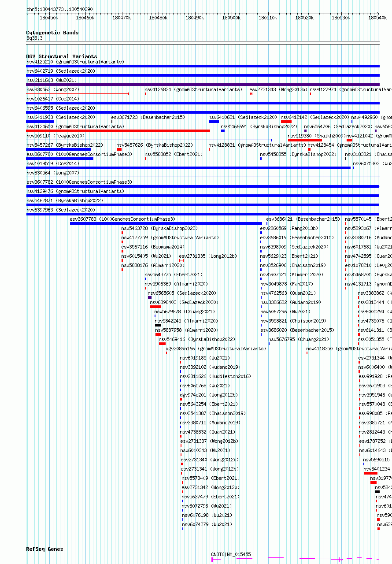Select variant nsv3045878 (Fan2017)
Screen dimensions: 392x564
point(287,284)
